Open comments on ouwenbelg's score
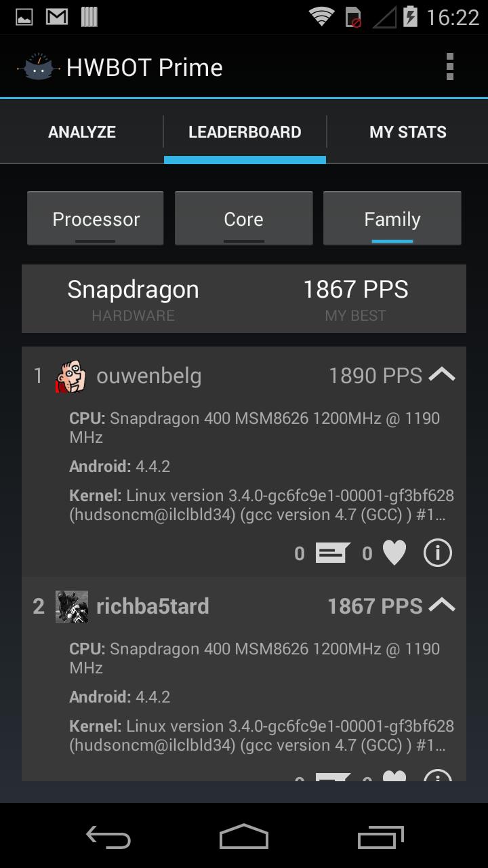 tap(332, 553)
